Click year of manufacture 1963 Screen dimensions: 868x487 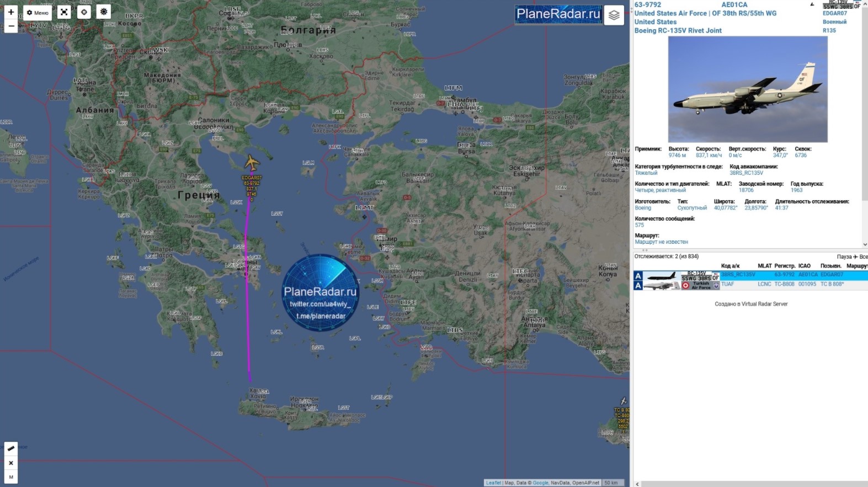(x=796, y=190)
